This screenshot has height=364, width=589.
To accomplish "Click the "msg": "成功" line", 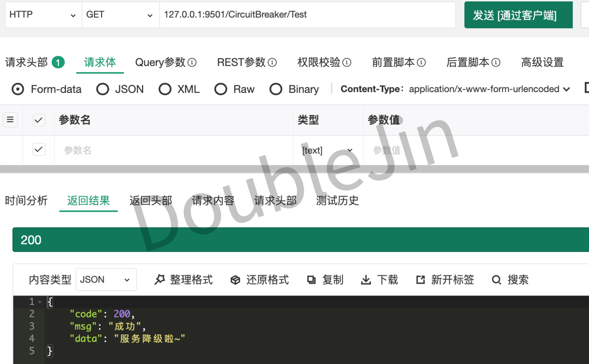I will tap(108, 326).
